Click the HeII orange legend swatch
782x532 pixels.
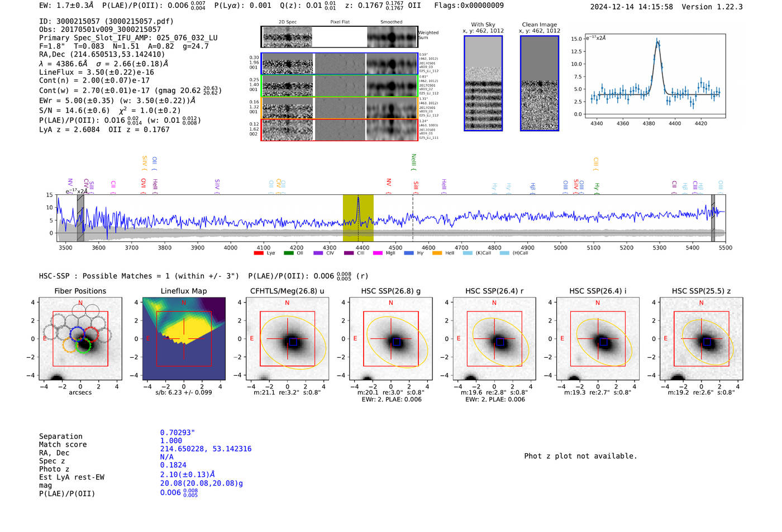pos(437,253)
